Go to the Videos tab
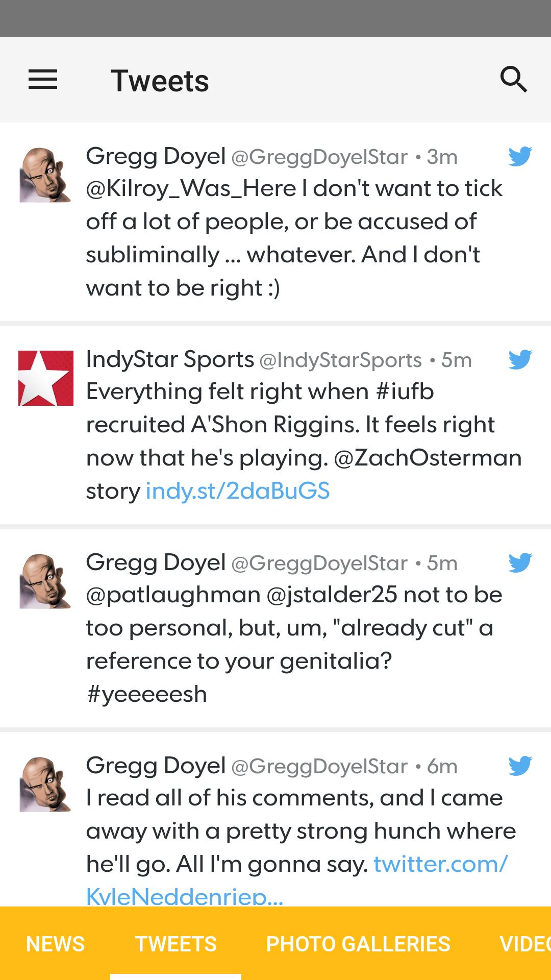This screenshot has width=551, height=980. 525,944
